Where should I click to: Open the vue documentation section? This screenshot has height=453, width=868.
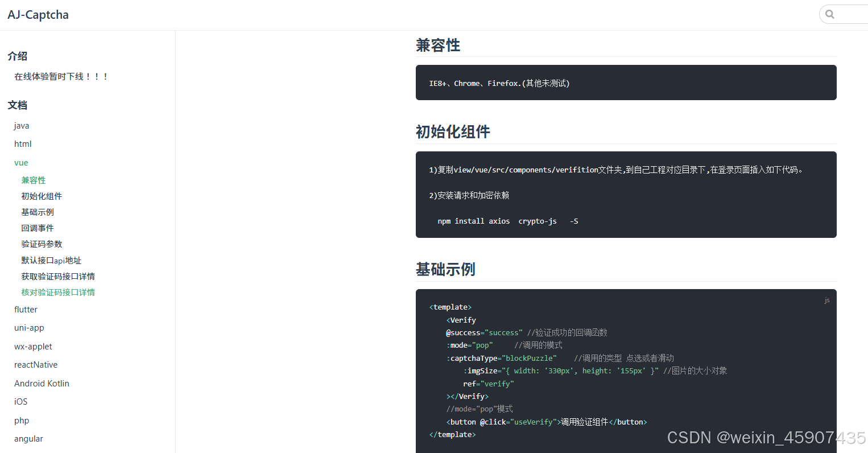tap(21, 162)
